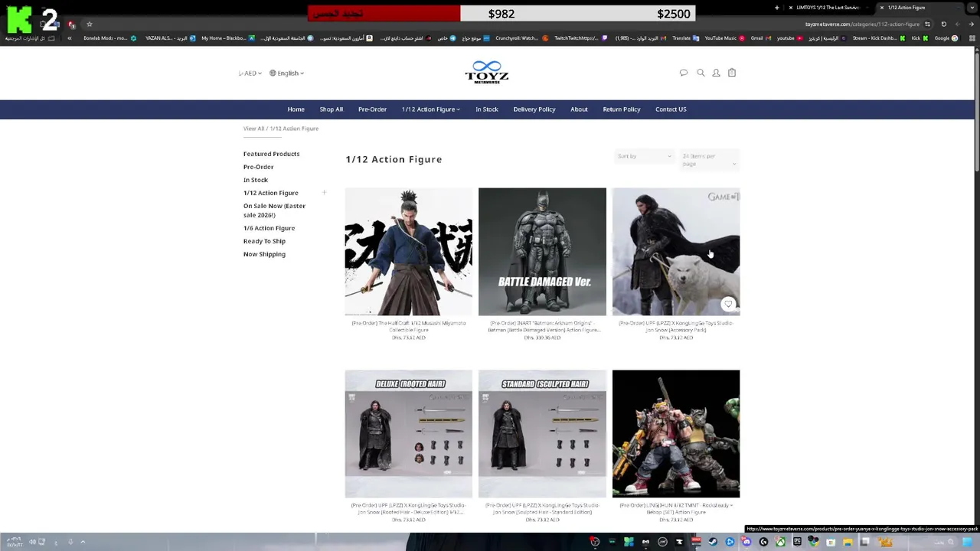980x551 pixels.
Task: Open Jon Snow Deluxe (Rooted Hair) image
Action: point(408,434)
